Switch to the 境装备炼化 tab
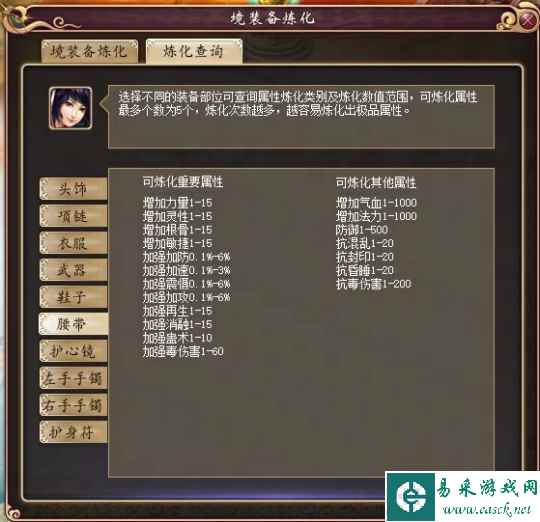 coord(90,52)
